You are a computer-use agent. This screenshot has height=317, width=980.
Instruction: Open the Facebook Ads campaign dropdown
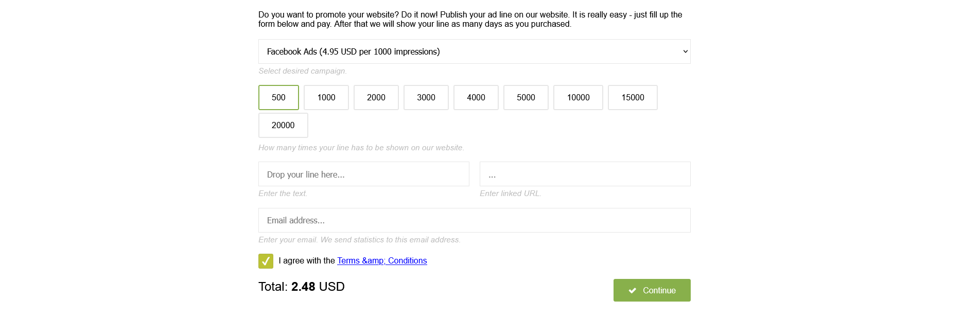tap(474, 51)
